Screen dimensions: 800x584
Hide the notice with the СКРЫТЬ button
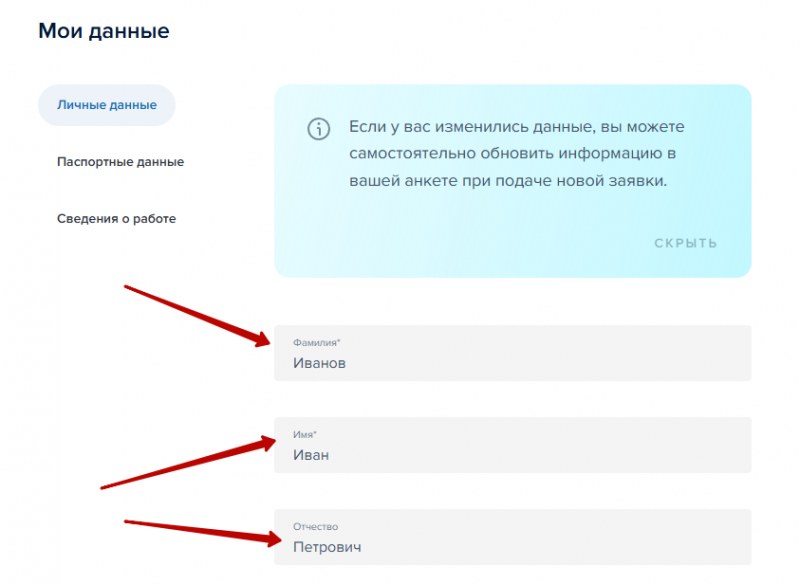(x=685, y=243)
